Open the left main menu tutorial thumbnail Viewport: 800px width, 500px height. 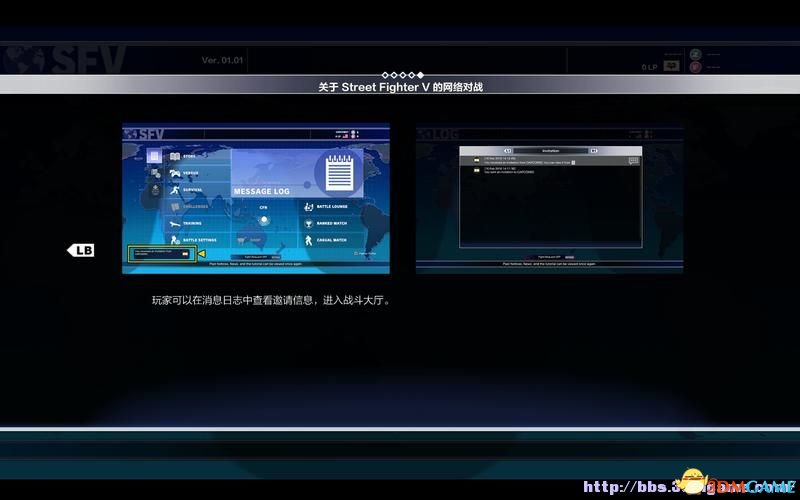point(256,198)
